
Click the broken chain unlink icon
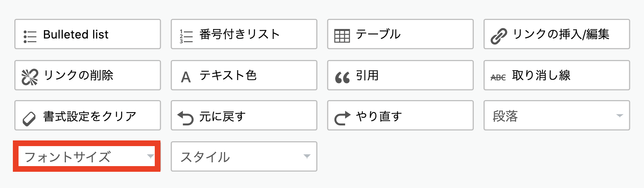click(x=30, y=77)
